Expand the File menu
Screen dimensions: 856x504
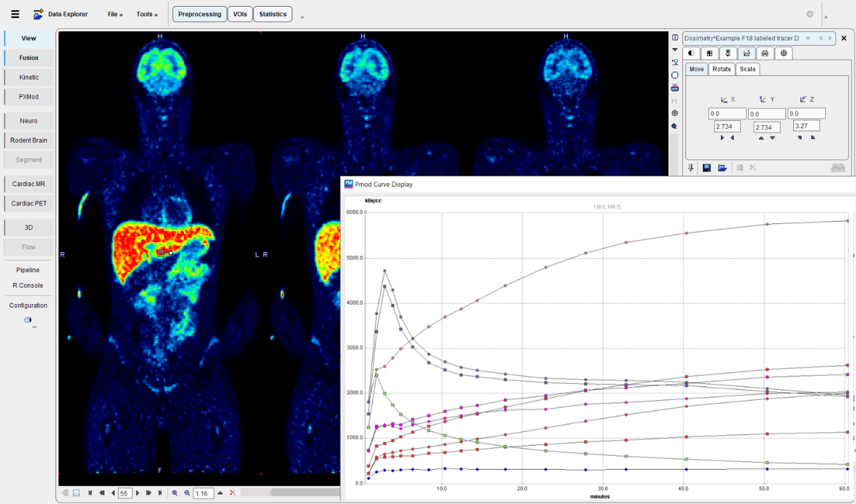(x=115, y=14)
